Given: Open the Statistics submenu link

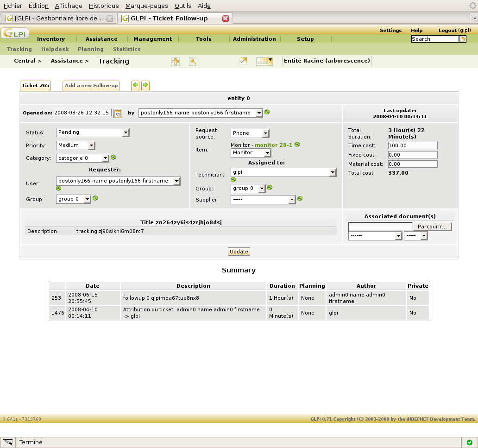Looking at the screenshot, I should 127,49.
